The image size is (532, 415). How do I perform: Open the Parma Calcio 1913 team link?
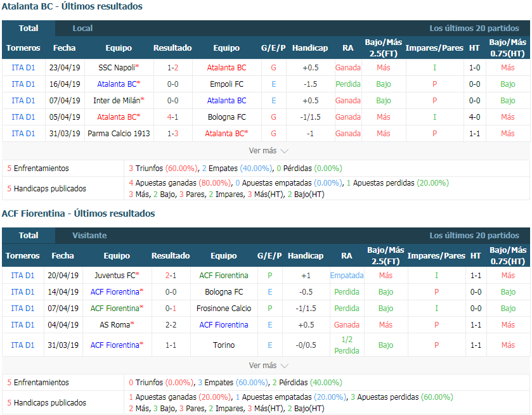point(119,134)
